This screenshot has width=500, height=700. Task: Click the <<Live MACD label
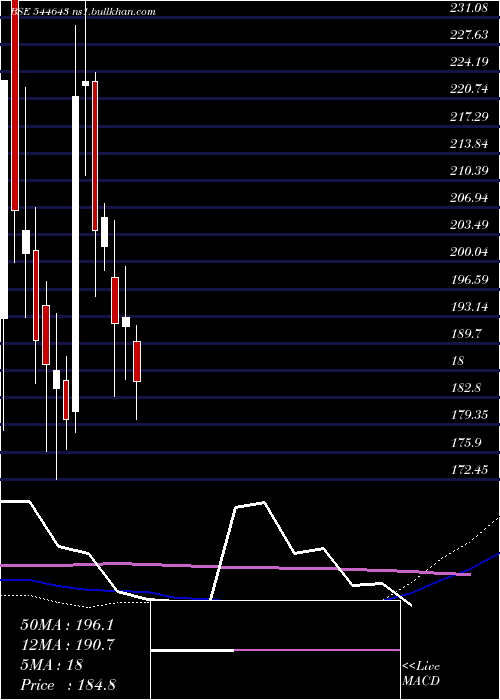point(421,673)
